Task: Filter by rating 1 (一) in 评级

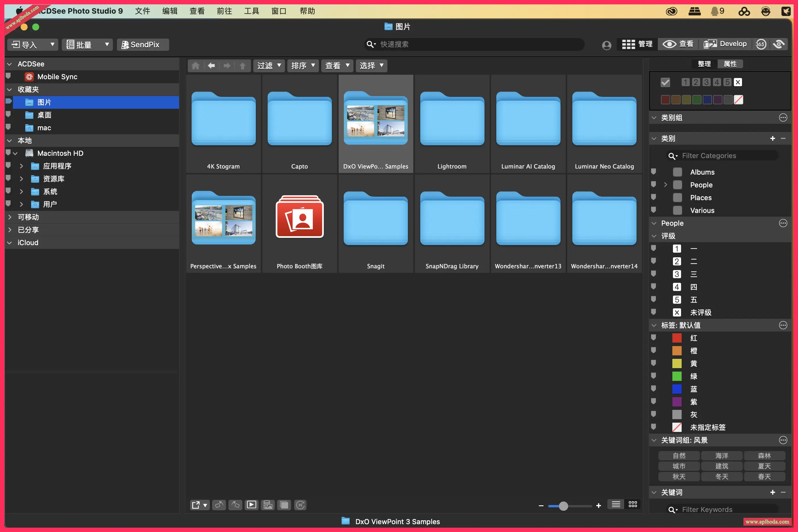Action: [x=676, y=249]
